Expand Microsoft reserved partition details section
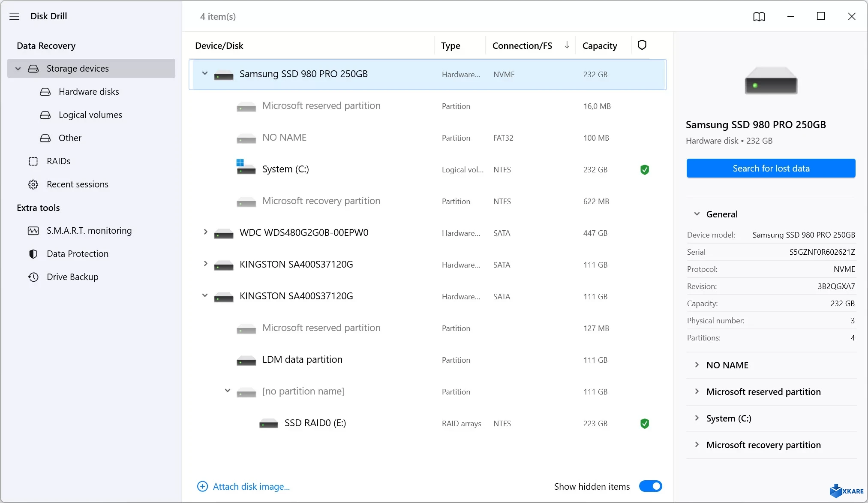Viewport: 868px width, 503px height. 697,392
